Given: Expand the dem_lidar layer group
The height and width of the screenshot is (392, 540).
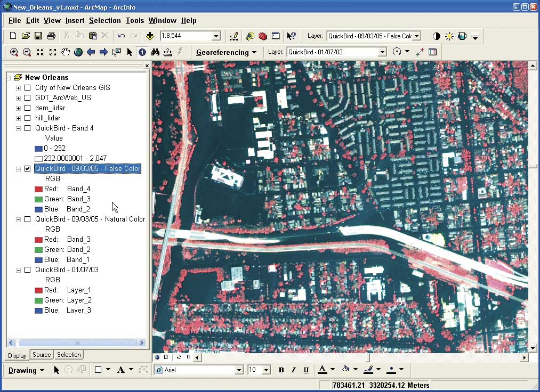Looking at the screenshot, I should click(18, 108).
